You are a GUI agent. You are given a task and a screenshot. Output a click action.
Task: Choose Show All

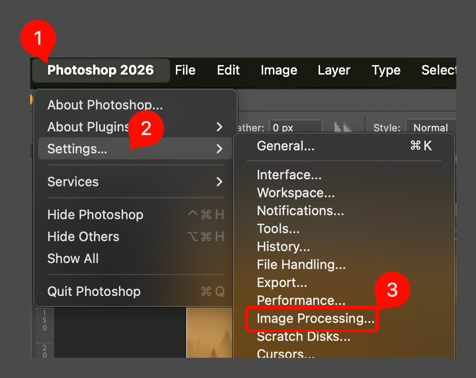pyautogui.click(x=135, y=259)
